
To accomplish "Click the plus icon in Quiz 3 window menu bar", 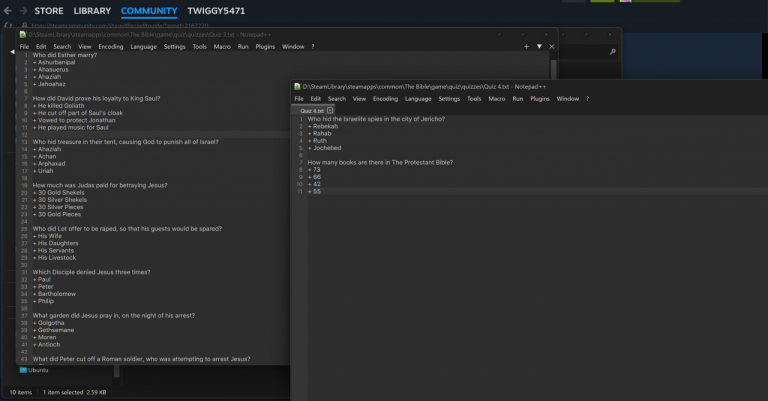I will [526, 46].
